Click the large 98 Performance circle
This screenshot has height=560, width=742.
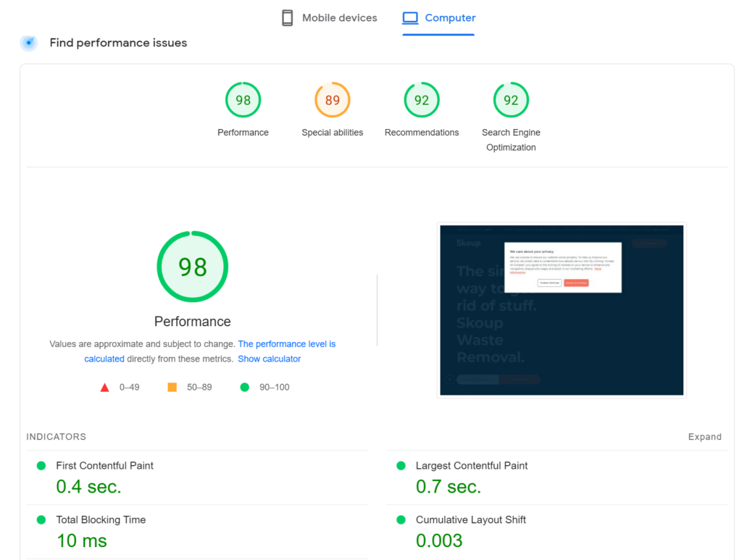(x=193, y=267)
